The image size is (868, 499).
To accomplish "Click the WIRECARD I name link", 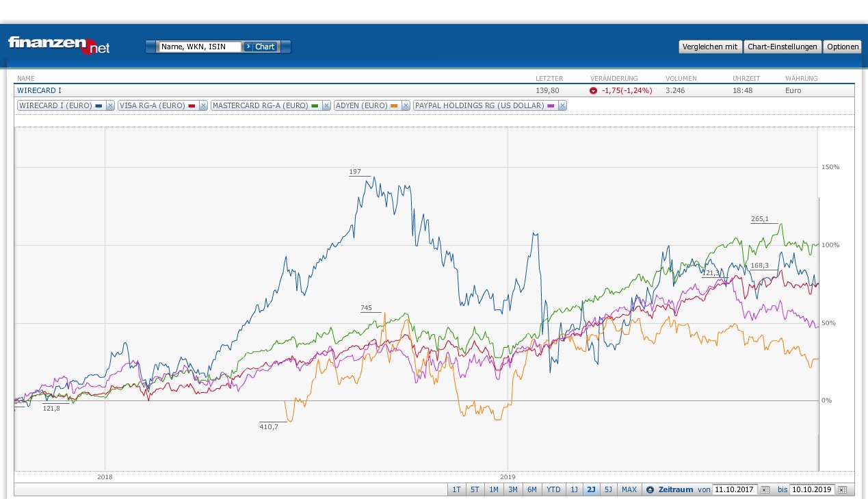I will pyautogui.click(x=39, y=90).
